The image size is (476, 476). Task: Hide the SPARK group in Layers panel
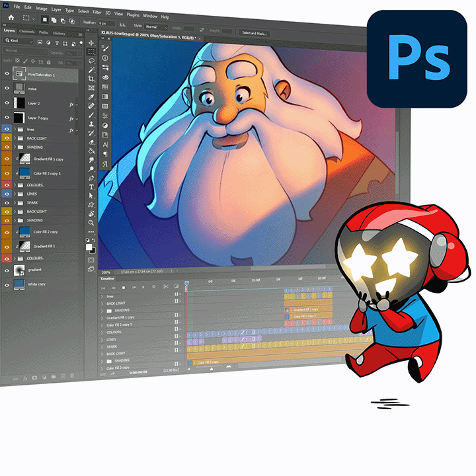(x=7, y=202)
